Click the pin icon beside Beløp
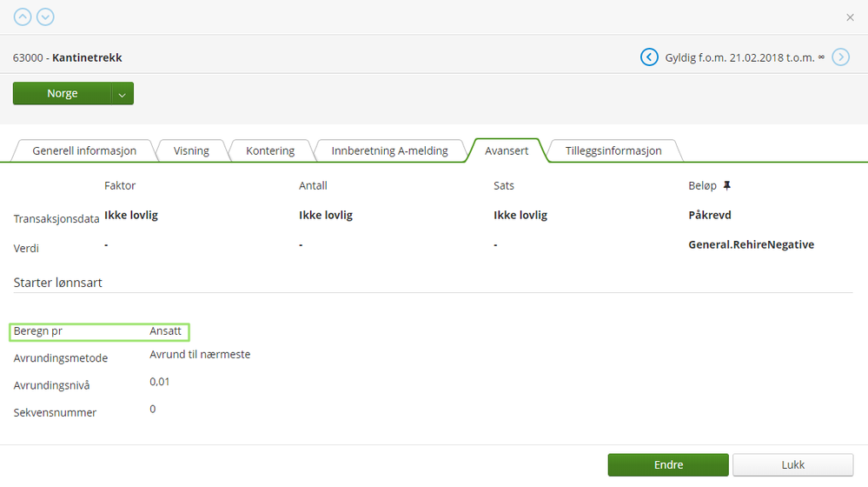Image resolution: width=868 pixels, height=487 pixels. point(727,185)
